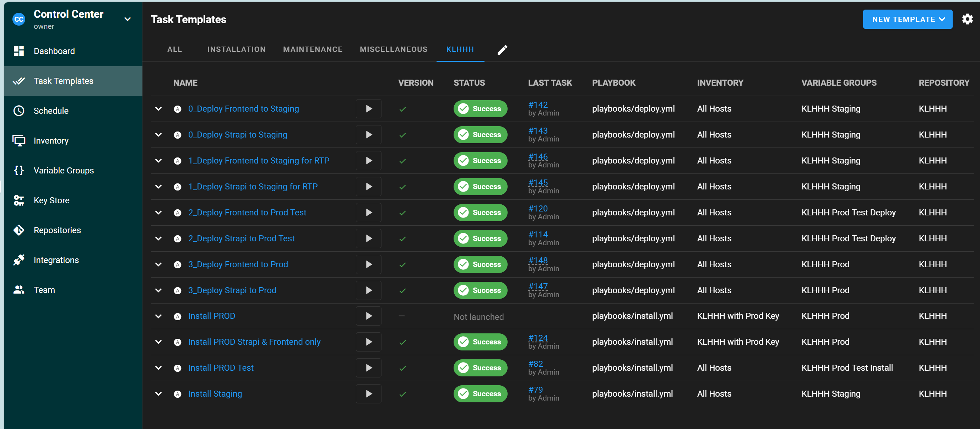Image resolution: width=980 pixels, height=429 pixels.
Task: Run 1_Deploy Frontend to Staging for RTP
Action: (x=369, y=161)
